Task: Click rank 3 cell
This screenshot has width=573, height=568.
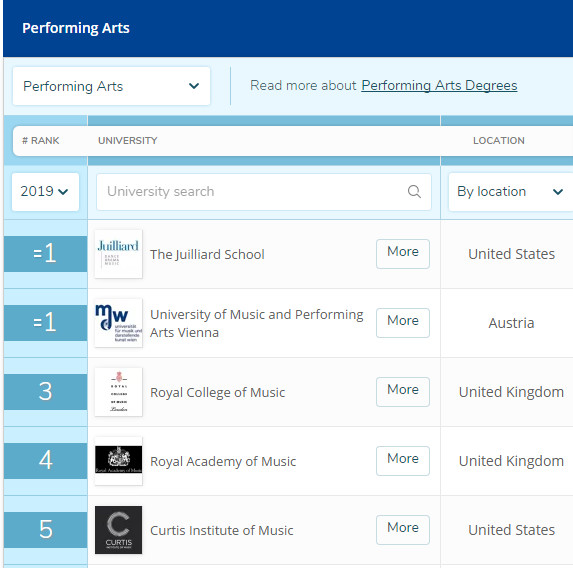Action: (45, 392)
